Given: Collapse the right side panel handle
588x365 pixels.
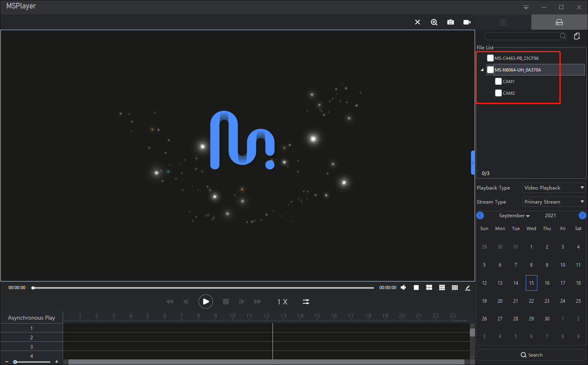Looking at the screenshot, I should click(x=473, y=163).
